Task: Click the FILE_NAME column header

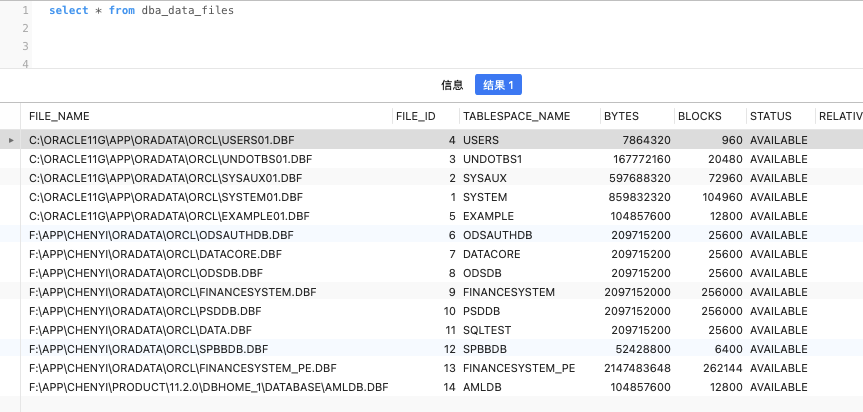Action: tap(59, 116)
